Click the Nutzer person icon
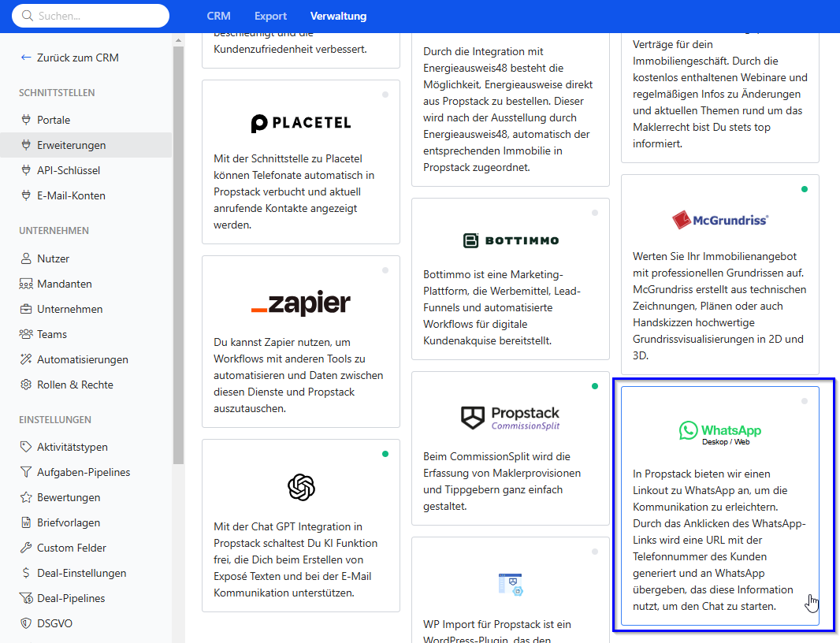The width and height of the screenshot is (840, 643). 26,258
